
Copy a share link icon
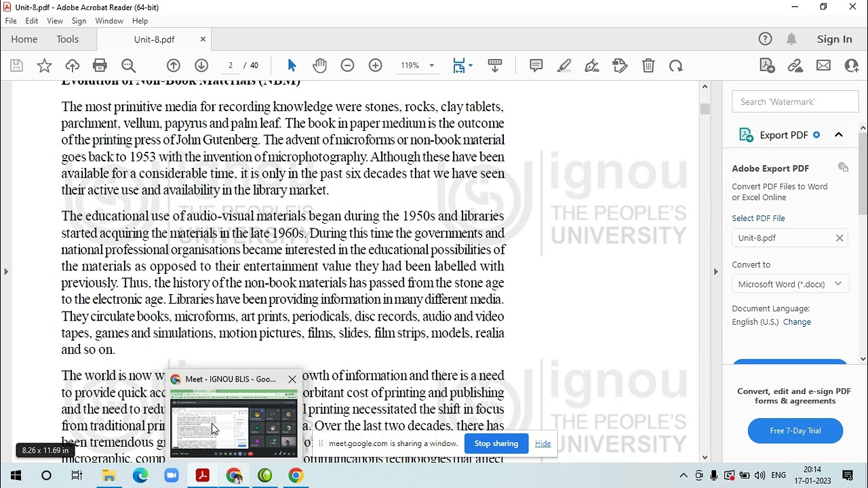click(795, 66)
